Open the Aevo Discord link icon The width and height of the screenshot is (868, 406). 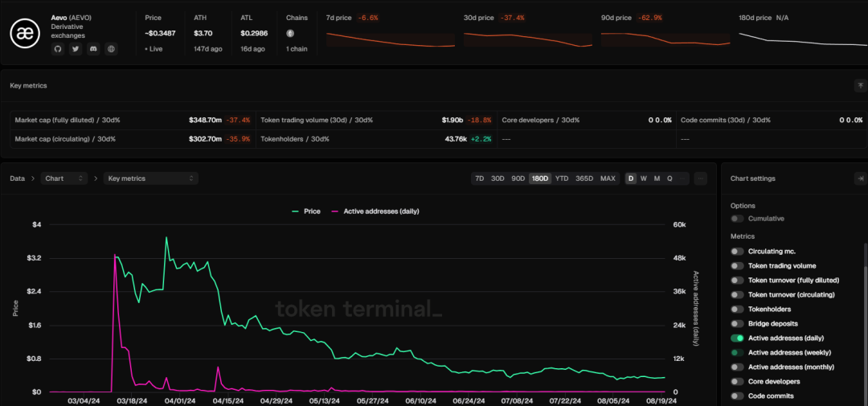click(x=93, y=49)
